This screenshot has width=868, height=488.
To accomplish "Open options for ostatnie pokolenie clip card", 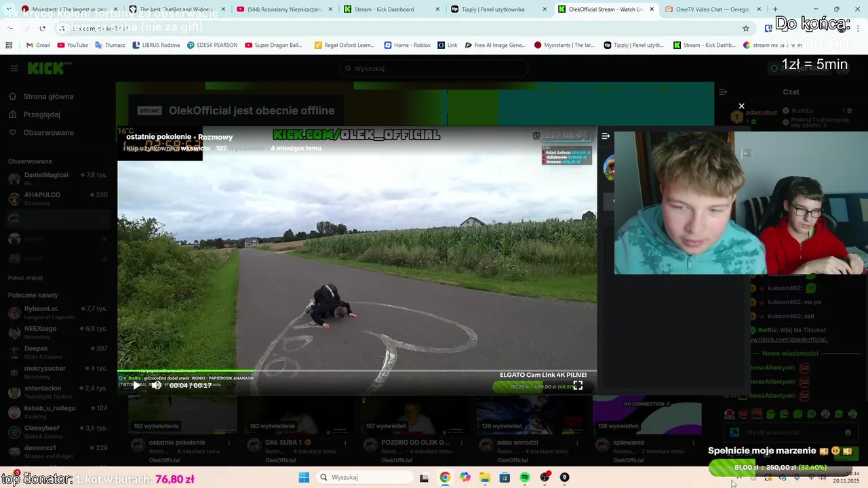I will click(x=229, y=443).
